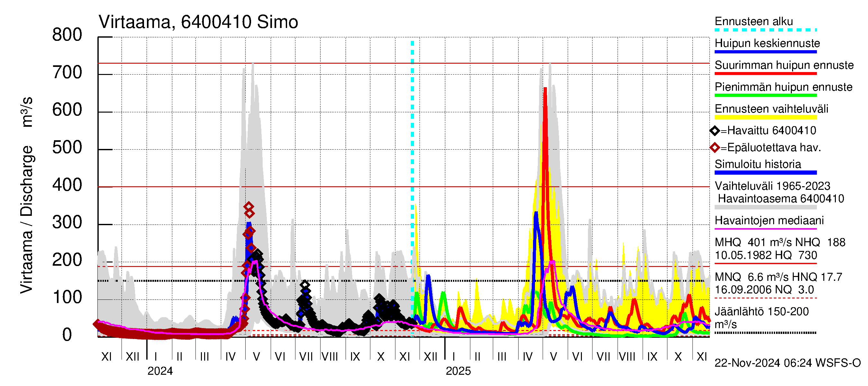
Task: Click the black diamond peak in July 2024
Action: point(305,285)
